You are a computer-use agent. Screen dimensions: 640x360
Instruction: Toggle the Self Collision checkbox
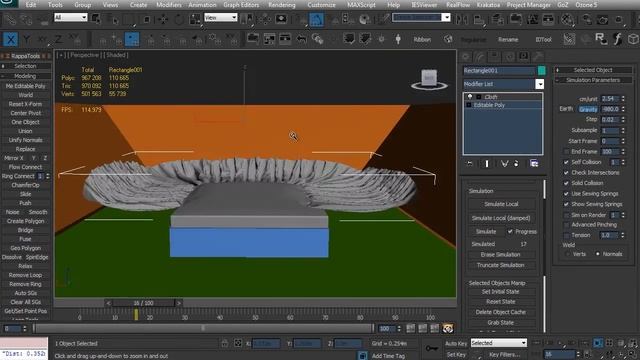click(x=566, y=162)
